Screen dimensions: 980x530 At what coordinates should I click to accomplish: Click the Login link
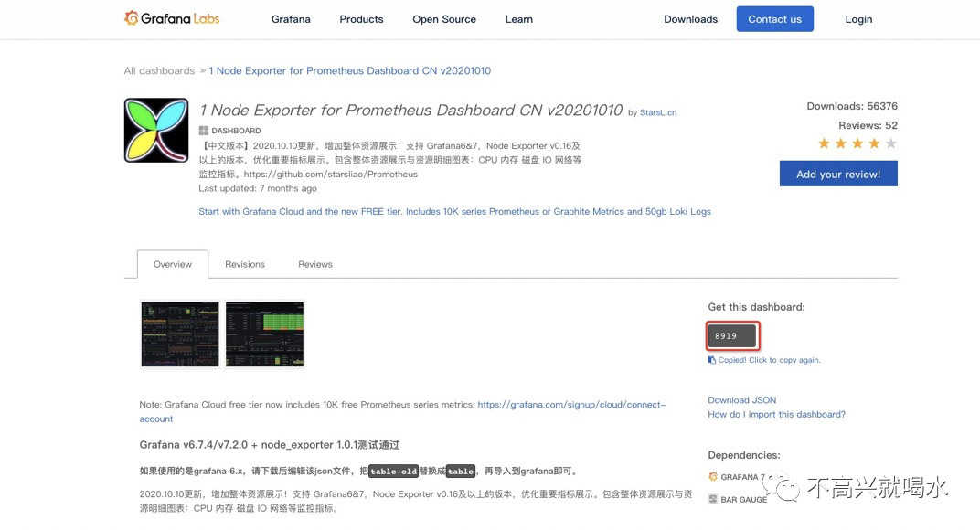(858, 19)
